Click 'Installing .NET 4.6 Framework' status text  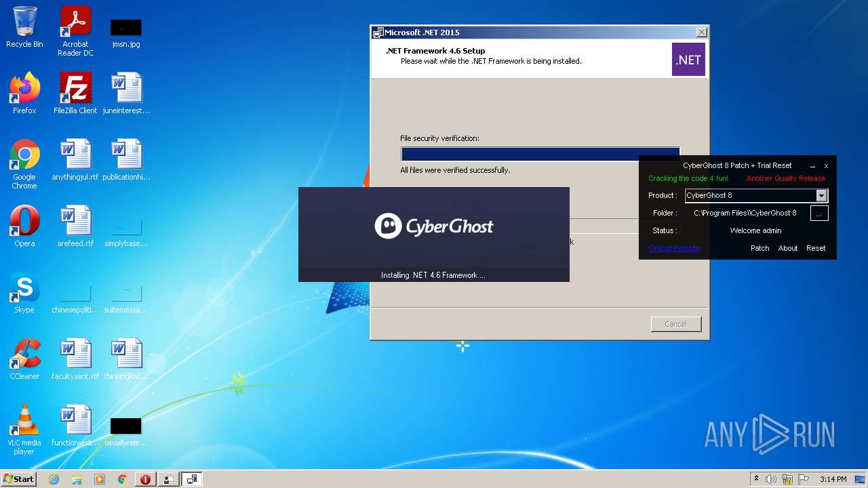433,275
